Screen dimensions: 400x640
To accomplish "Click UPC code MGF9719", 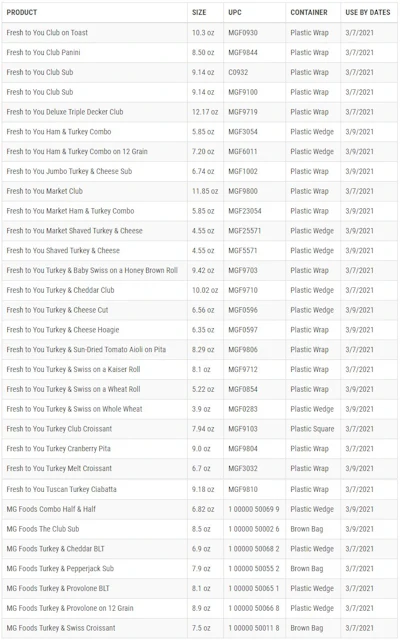I will (243, 112).
